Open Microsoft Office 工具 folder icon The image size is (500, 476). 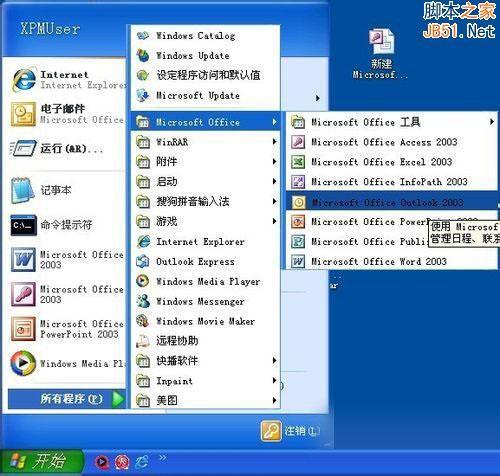click(x=298, y=122)
